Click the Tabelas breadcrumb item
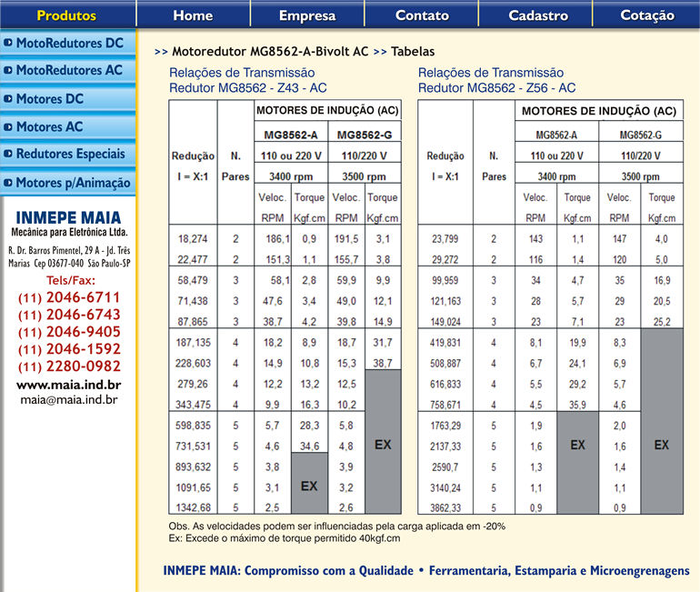Viewport: 700px width, 592px height. [x=413, y=52]
